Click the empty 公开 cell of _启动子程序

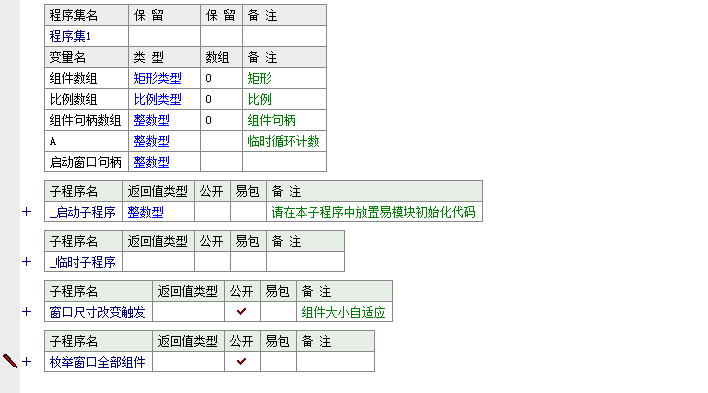[x=212, y=212]
